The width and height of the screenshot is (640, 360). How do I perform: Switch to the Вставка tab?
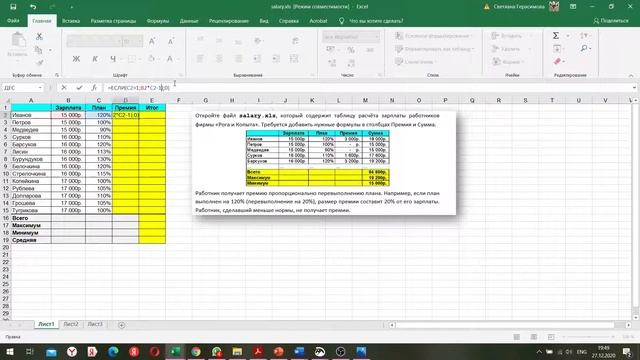point(71,21)
